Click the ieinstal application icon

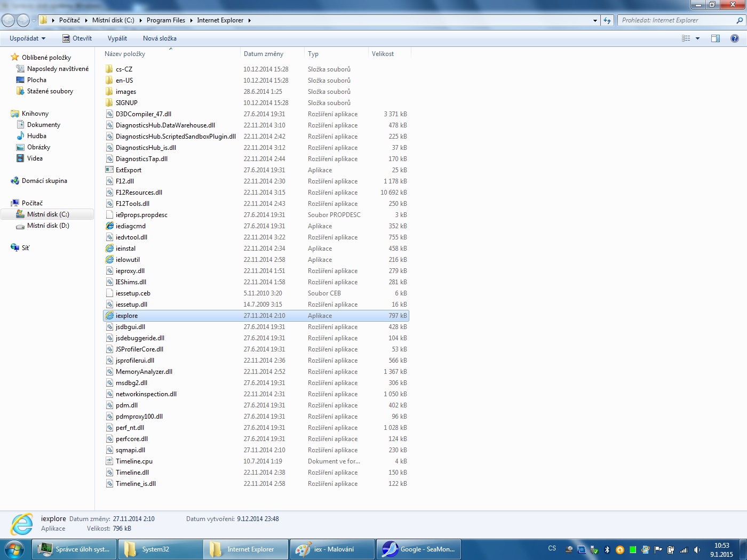point(109,249)
